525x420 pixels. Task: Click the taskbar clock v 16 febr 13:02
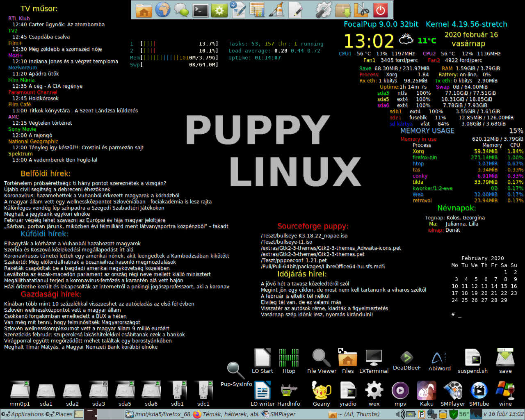tap(503, 414)
